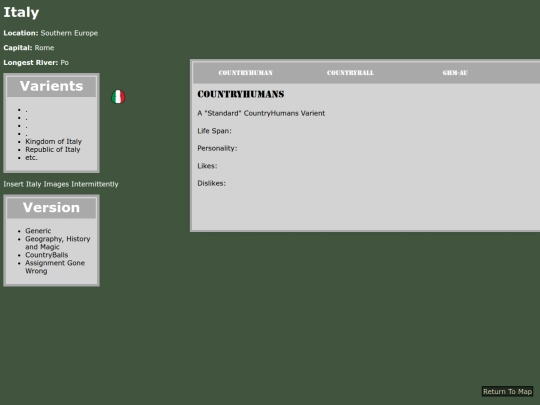Select Kingdom of Italy variant

click(x=53, y=142)
